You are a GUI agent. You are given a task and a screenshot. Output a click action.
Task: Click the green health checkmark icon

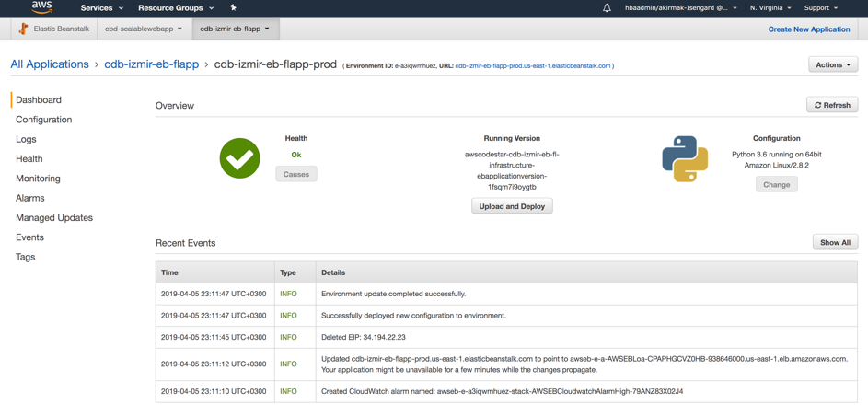[239, 157]
